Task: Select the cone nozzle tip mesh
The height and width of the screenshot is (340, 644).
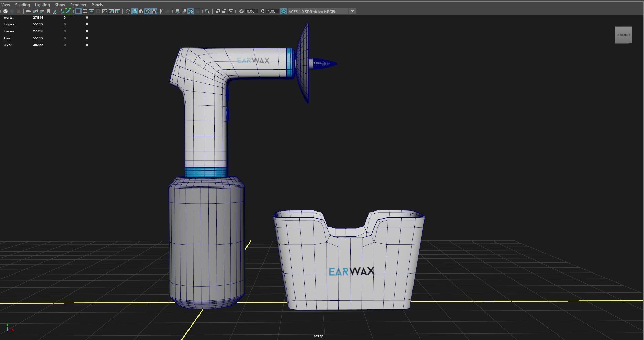Action: click(323, 63)
